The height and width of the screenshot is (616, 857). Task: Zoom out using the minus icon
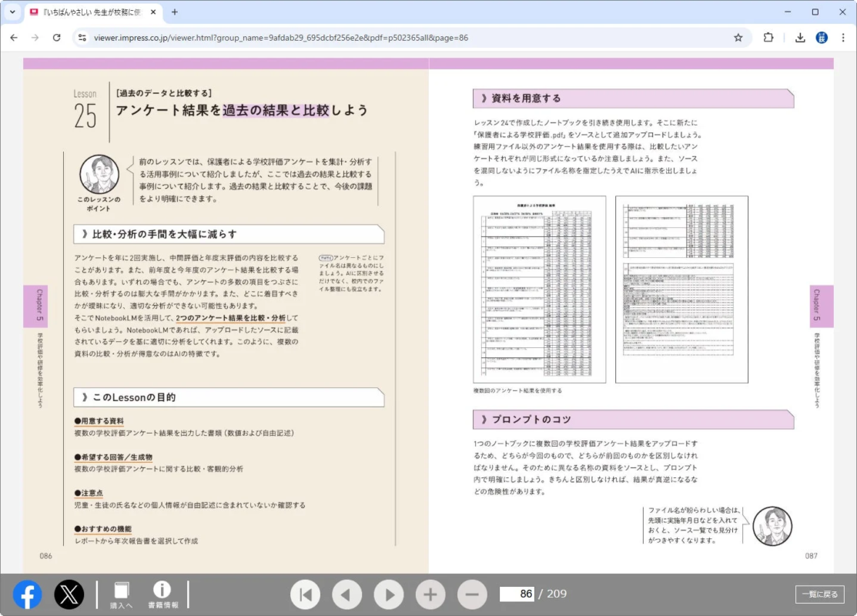(x=471, y=594)
